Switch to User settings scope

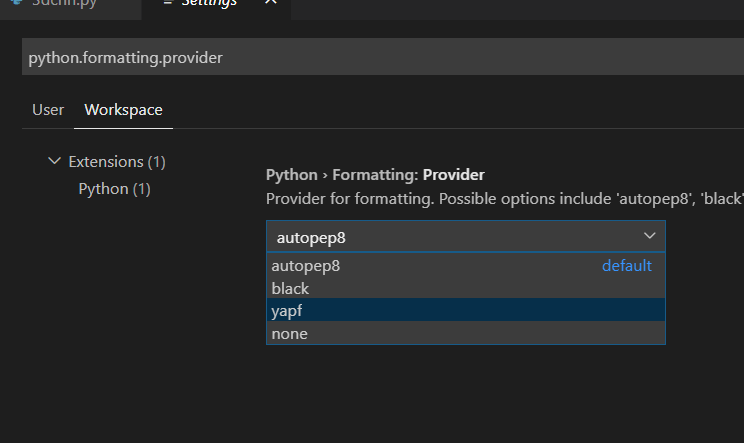(x=48, y=110)
